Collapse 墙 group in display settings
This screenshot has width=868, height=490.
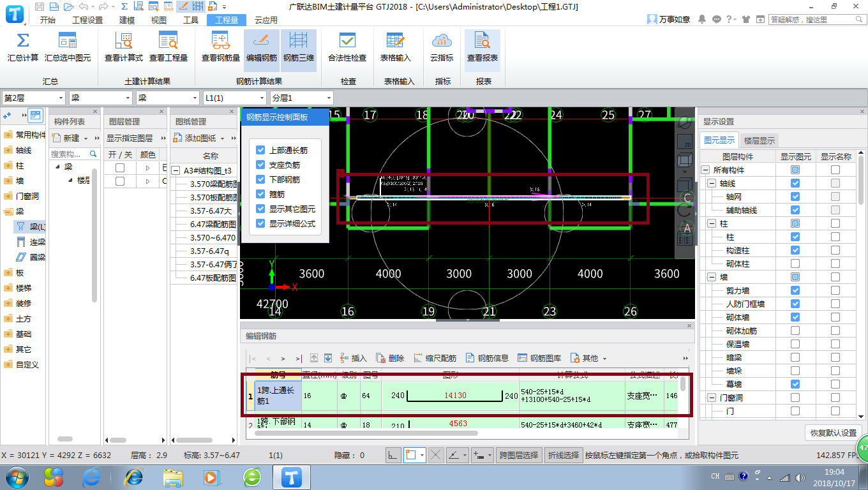click(x=712, y=277)
